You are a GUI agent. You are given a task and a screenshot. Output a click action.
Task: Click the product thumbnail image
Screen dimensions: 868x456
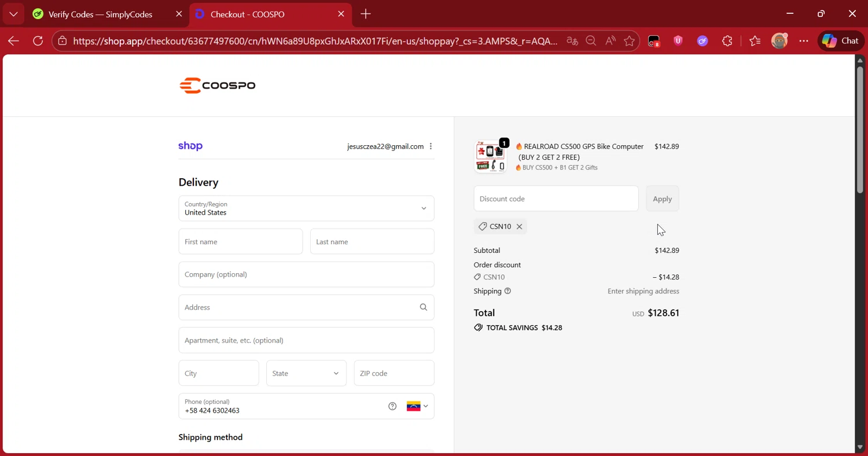[x=491, y=157]
